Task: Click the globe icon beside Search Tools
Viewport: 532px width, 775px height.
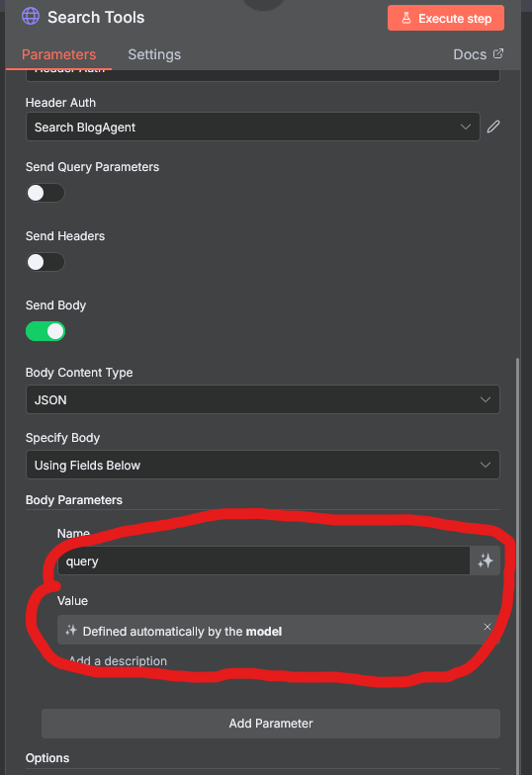Action: tap(31, 16)
